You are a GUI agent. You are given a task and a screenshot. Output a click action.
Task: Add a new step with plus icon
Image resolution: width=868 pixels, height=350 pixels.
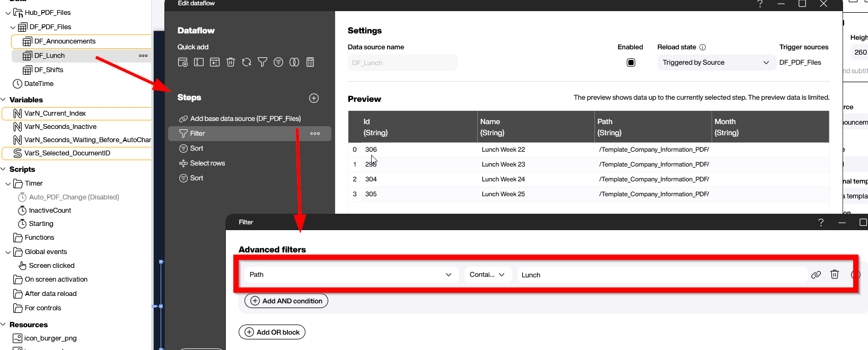[314, 98]
